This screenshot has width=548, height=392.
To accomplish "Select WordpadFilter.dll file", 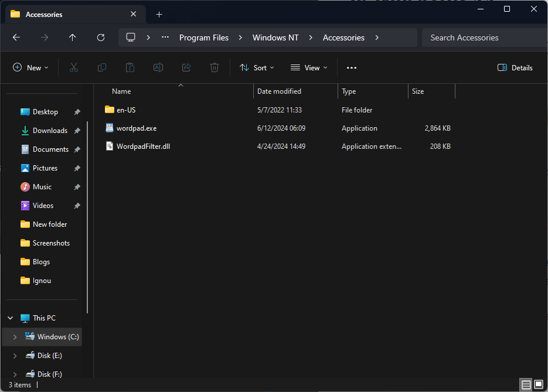I will click(138, 146).
